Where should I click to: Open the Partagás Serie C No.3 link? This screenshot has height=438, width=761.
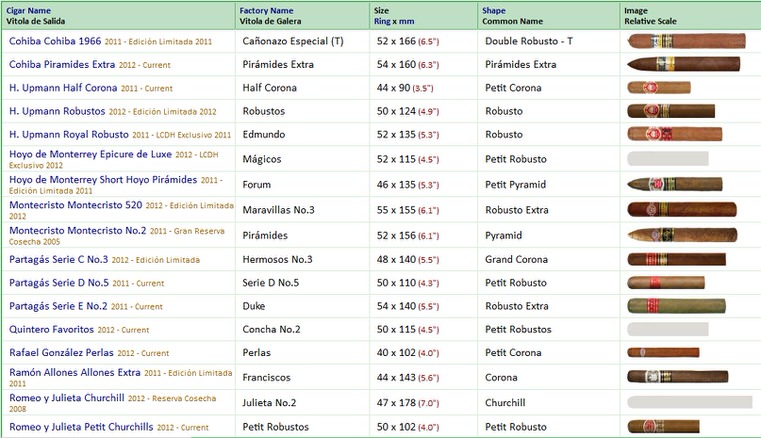coord(58,260)
